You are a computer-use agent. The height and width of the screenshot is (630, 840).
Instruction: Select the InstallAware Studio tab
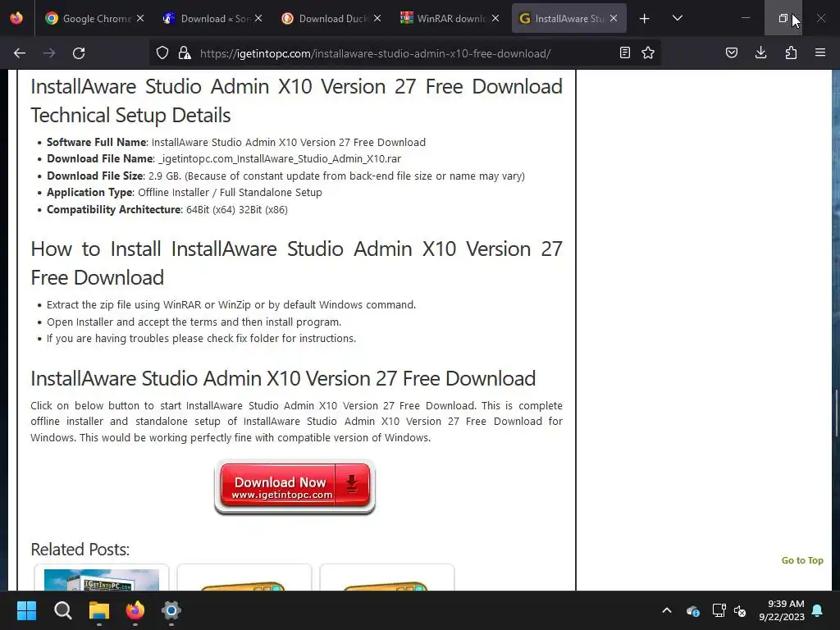point(568,18)
